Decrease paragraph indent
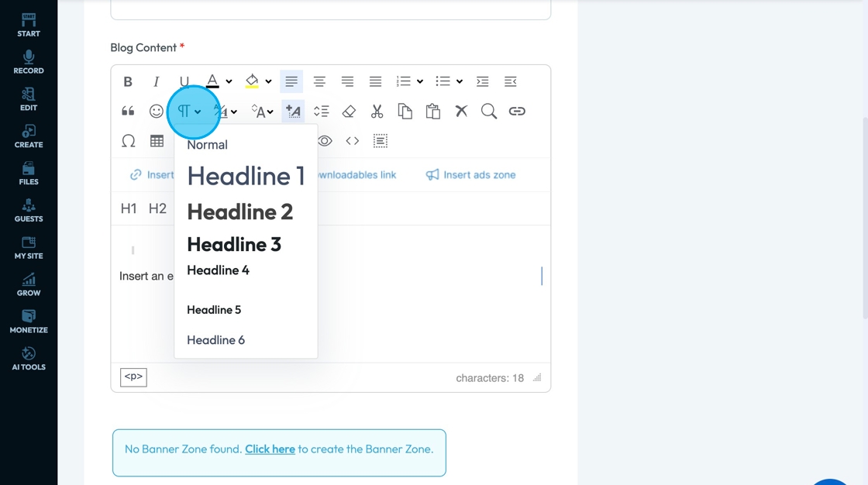The image size is (868, 485). click(x=511, y=82)
